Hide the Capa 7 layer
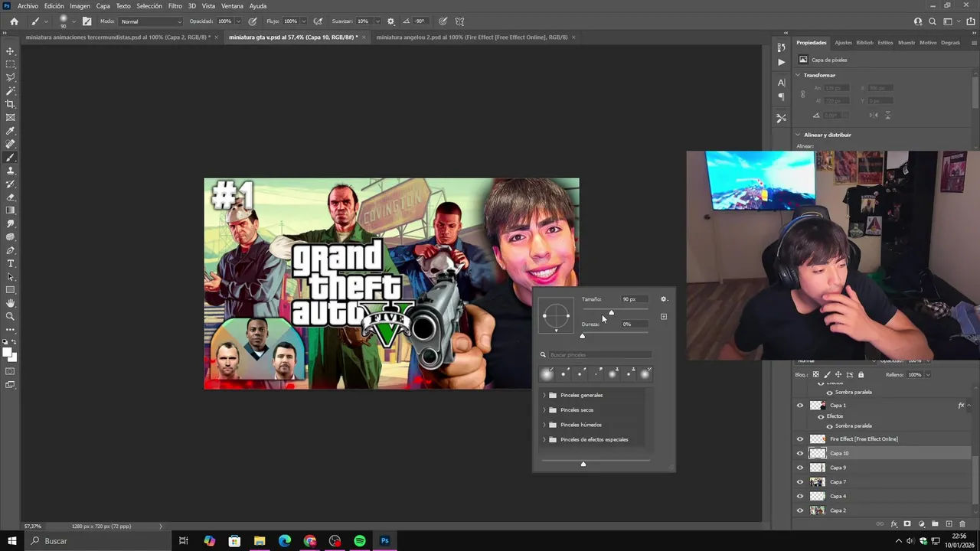Viewport: 980px width, 551px height. pyautogui.click(x=800, y=482)
